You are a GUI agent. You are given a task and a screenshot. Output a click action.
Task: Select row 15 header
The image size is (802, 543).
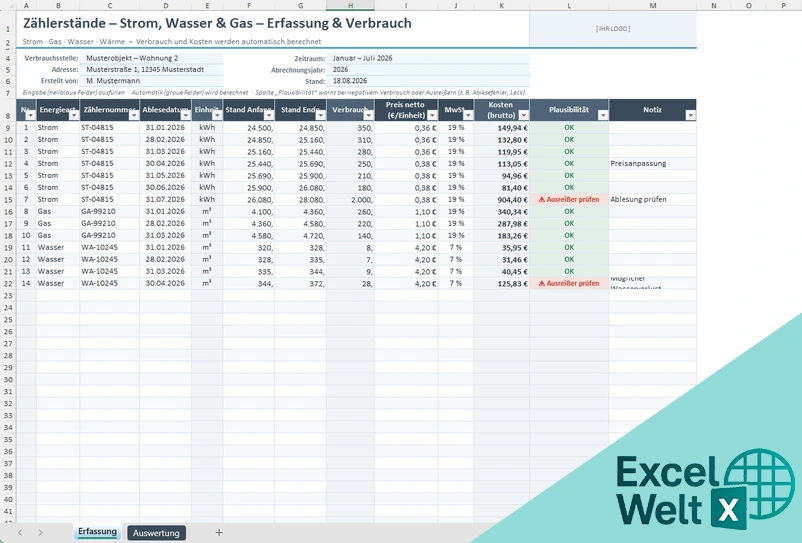(x=8, y=200)
